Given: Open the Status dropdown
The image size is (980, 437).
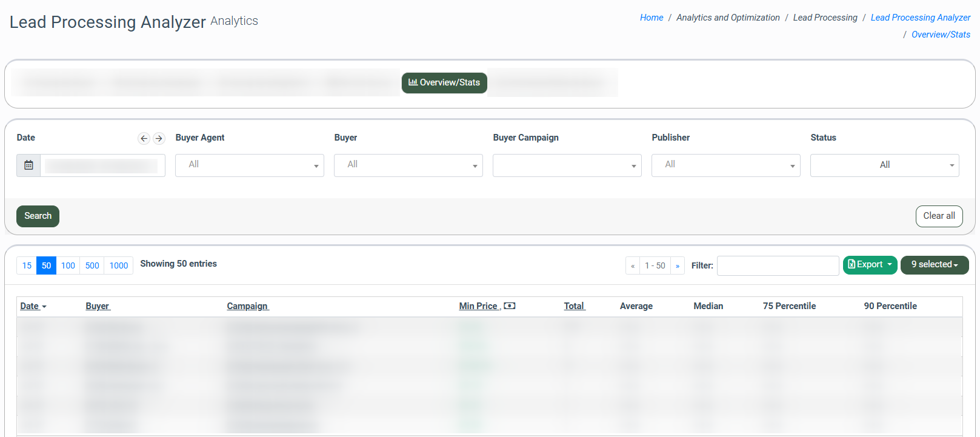Looking at the screenshot, I should coord(884,165).
